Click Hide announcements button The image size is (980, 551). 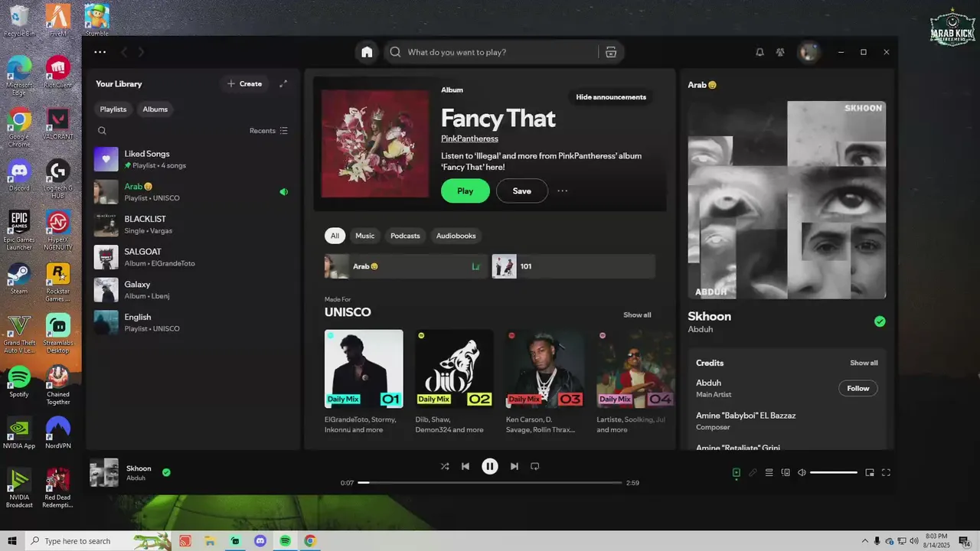[611, 97]
